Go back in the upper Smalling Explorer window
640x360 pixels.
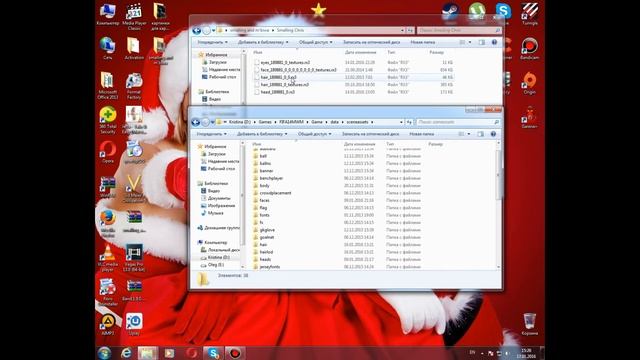click(x=196, y=30)
